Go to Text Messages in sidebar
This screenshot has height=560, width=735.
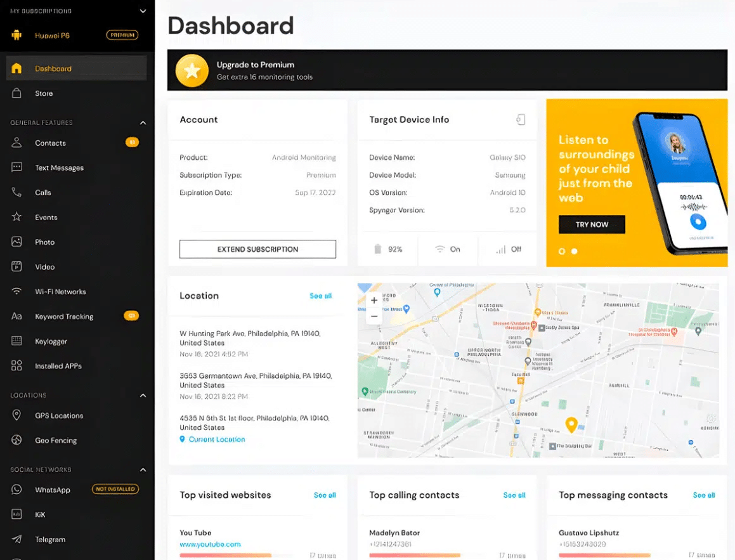[x=76, y=167]
